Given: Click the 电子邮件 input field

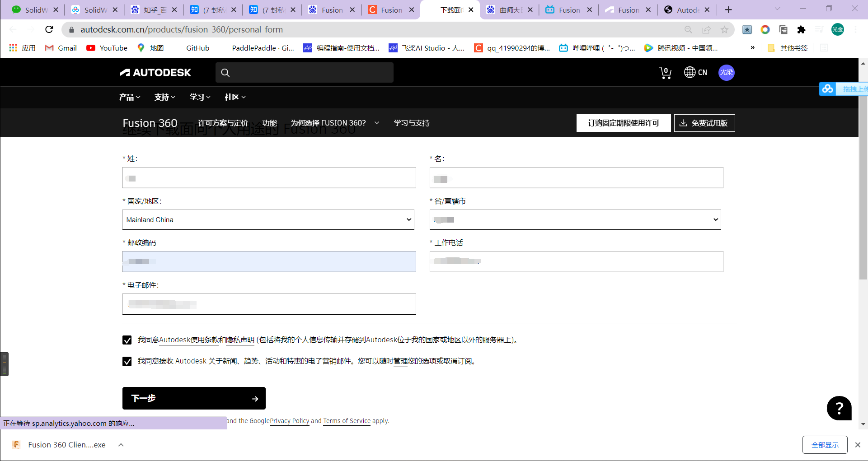Looking at the screenshot, I should [x=269, y=304].
